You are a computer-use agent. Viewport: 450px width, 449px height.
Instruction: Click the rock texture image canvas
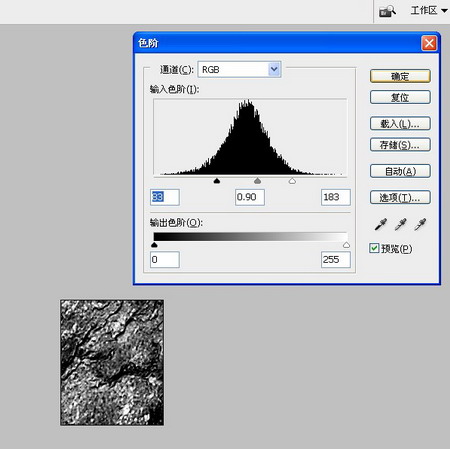pos(112,362)
